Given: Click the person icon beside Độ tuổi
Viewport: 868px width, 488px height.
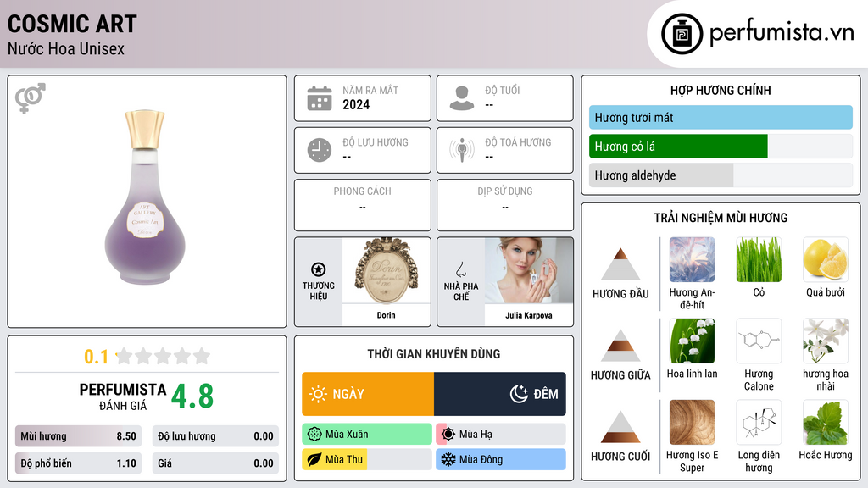Looking at the screenshot, I should click(462, 98).
